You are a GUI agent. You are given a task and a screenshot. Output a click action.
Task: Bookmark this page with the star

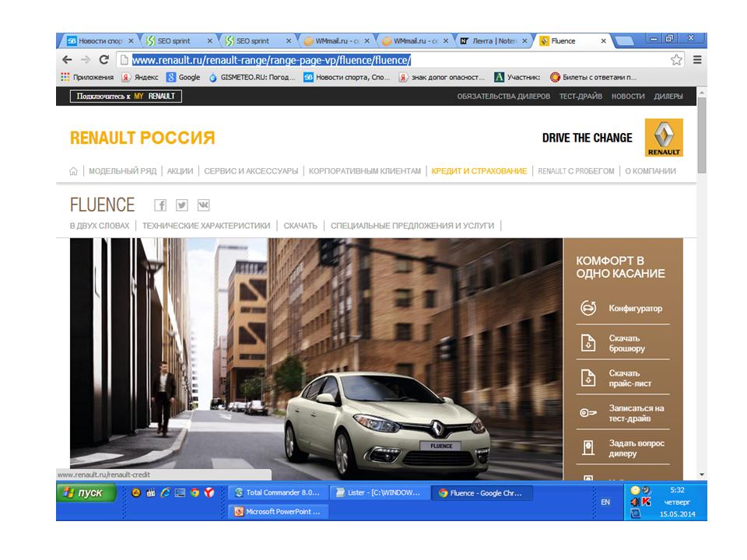point(676,60)
